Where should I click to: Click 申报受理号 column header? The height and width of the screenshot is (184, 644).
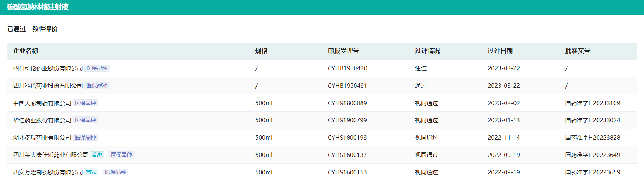[x=343, y=51]
